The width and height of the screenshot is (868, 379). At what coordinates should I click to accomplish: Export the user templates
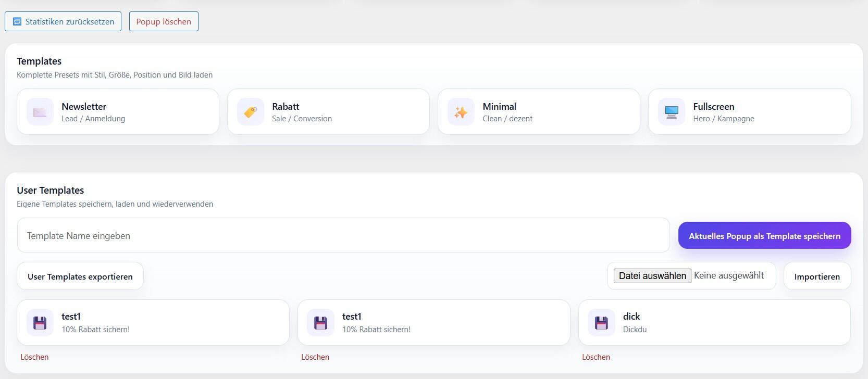click(x=80, y=276)
